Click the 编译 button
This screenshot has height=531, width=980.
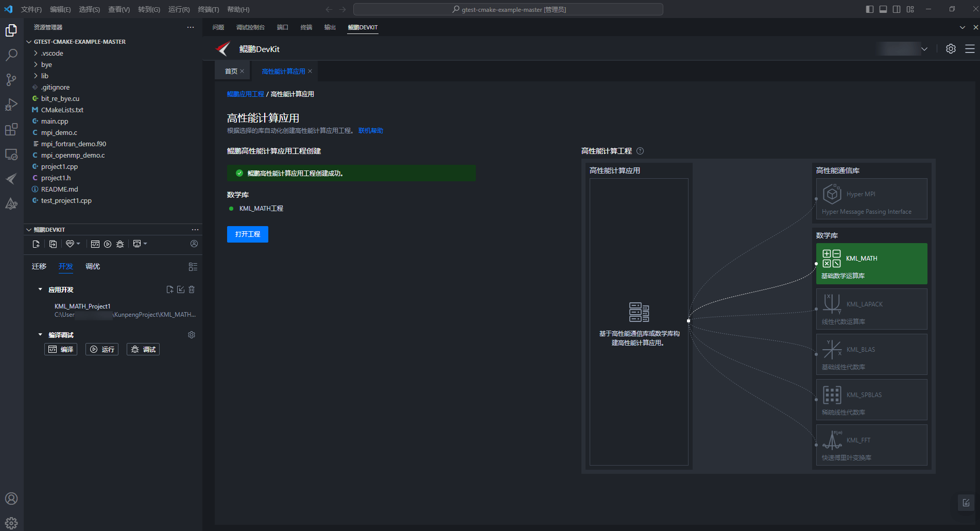click(x=61, y=349)
